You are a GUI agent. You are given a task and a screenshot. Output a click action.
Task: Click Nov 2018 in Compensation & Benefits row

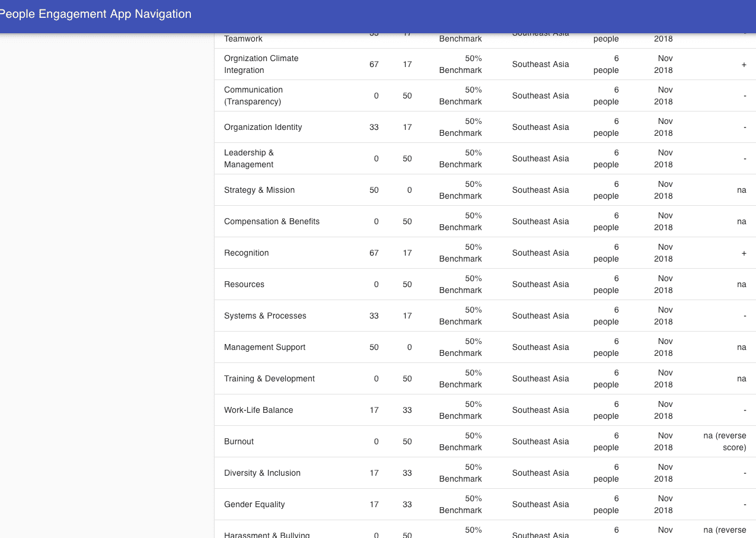tap(664, 221)
